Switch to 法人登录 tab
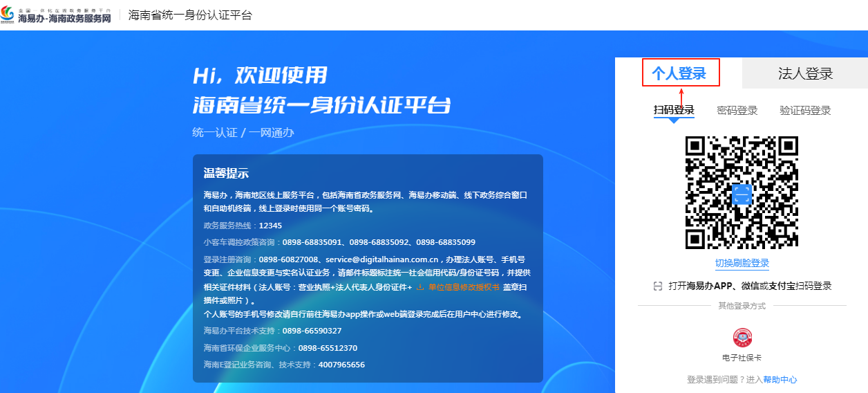The width and height of the screenshot is (868, 393). [x=805, y=73]
